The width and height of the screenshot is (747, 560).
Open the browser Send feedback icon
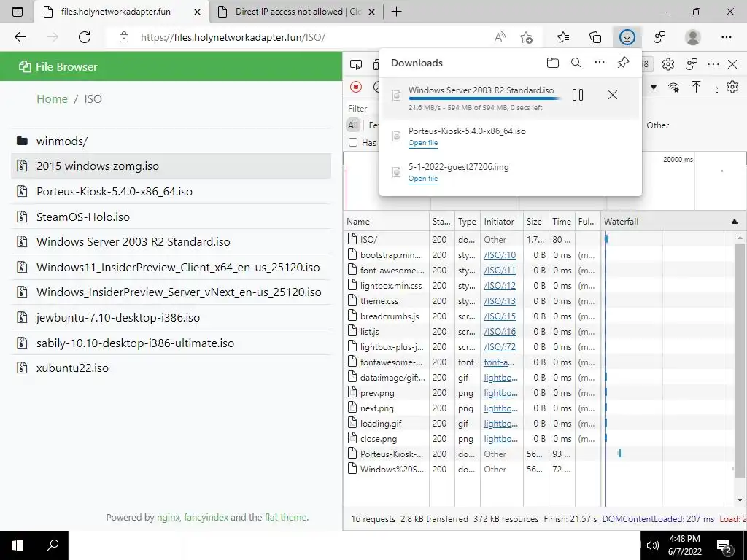659,37
